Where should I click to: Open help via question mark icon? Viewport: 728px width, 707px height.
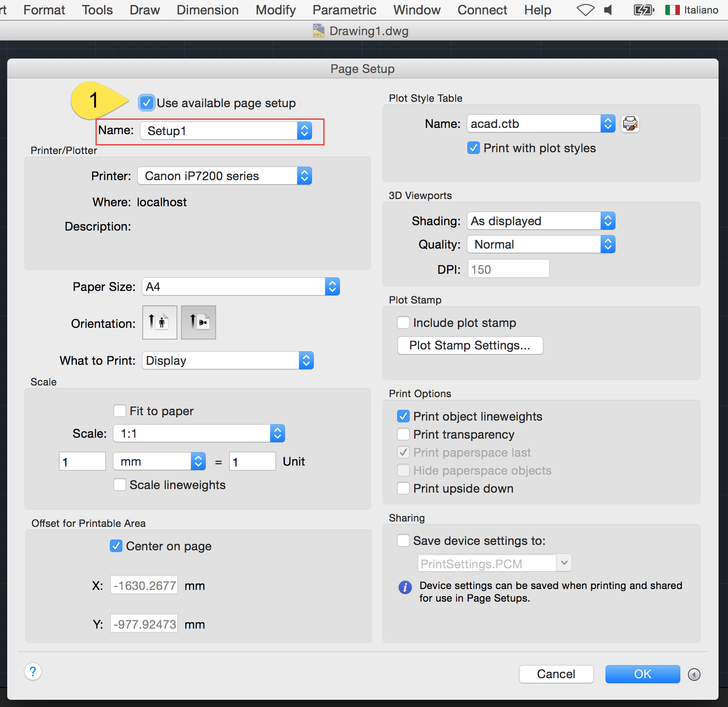click(x=32, y=671)
